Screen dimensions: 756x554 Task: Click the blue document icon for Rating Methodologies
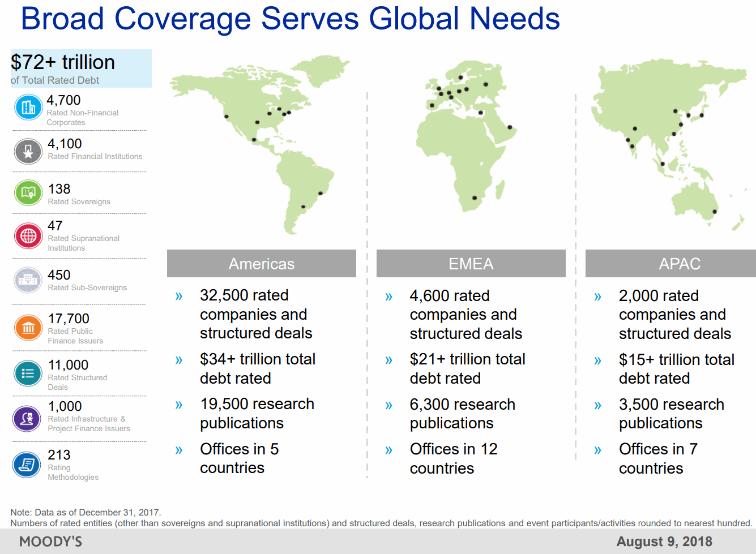click(27, 465)
